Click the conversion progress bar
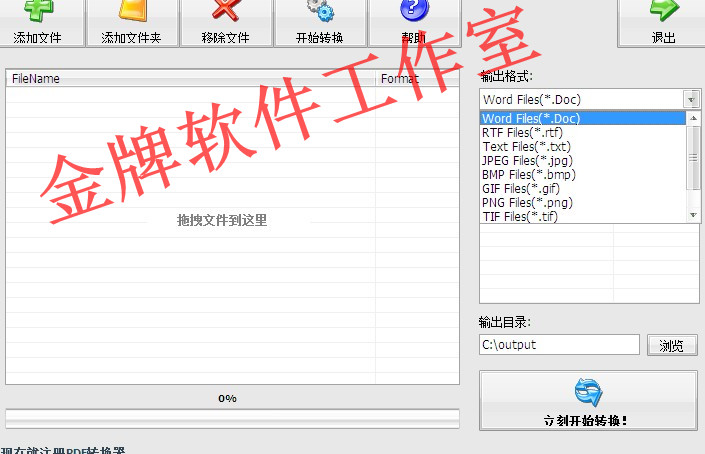The image size is (705, 454). (x=232, y=418)
